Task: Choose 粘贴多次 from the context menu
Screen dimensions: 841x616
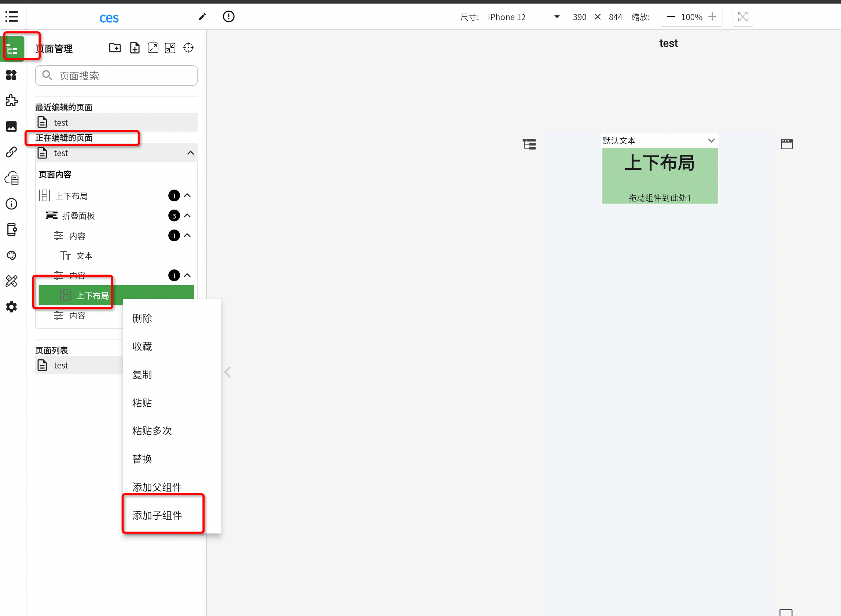Action: [172, 431]
